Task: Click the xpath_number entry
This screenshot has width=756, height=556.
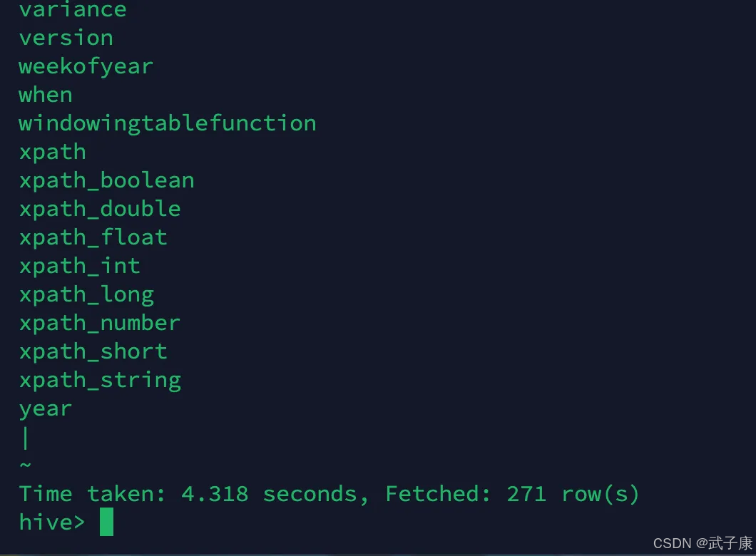Action: click(x=100, y=324)
